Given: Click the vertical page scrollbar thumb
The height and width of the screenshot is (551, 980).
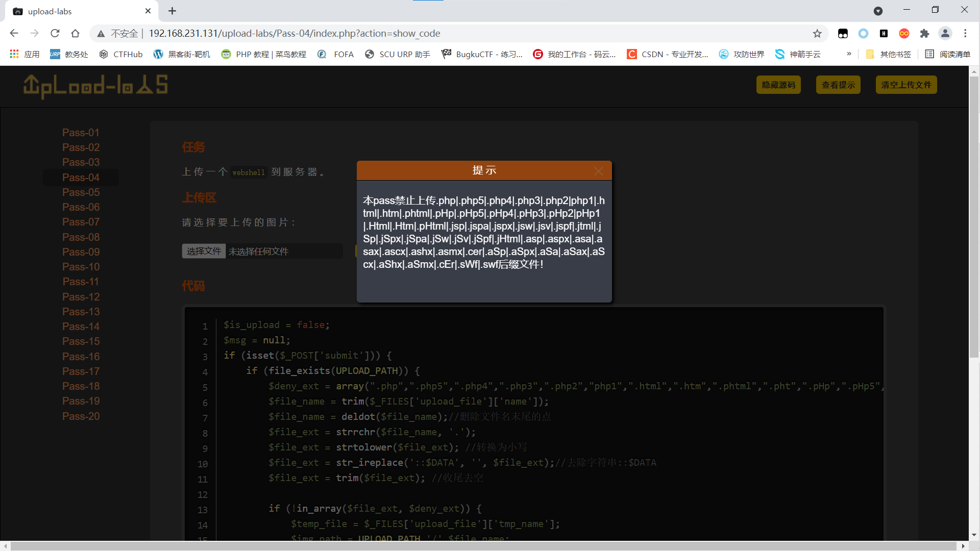Looking at the screenshot, I should pos(974,217).
